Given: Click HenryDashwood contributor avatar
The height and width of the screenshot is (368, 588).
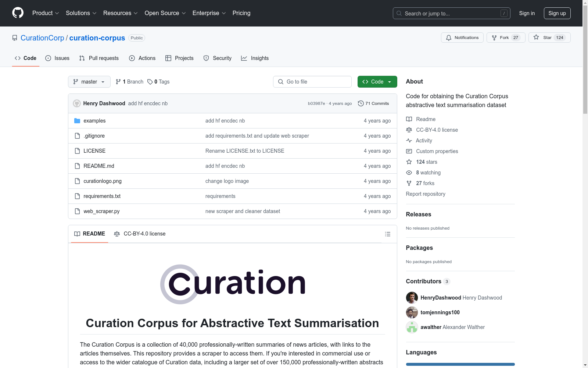Looking at the screenshot, I should point(412,298).
